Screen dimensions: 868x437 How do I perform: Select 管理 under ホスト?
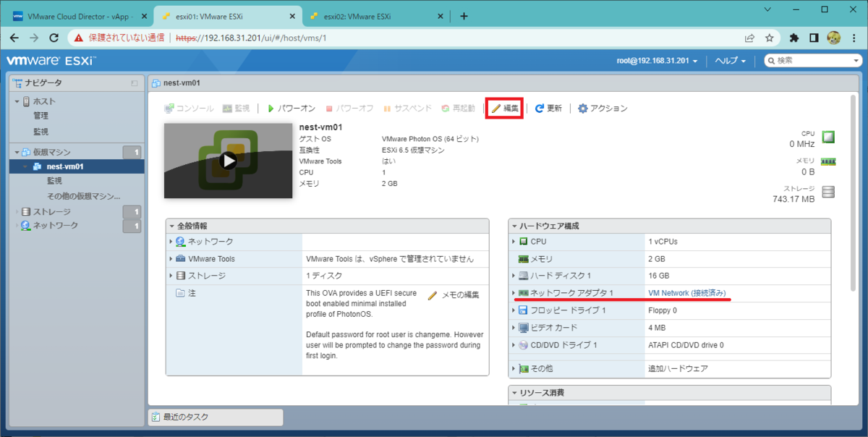point(41,116)
